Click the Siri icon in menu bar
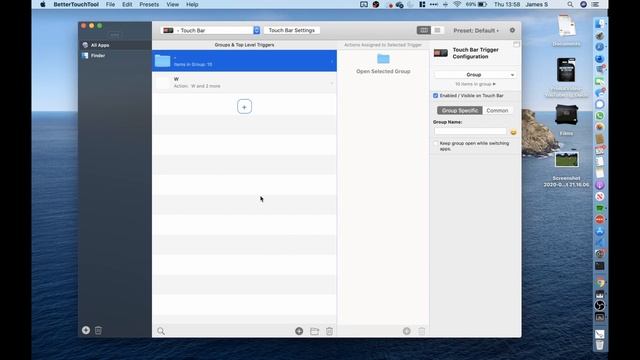Viewport: 640px width, 360px height. [583, 4]
